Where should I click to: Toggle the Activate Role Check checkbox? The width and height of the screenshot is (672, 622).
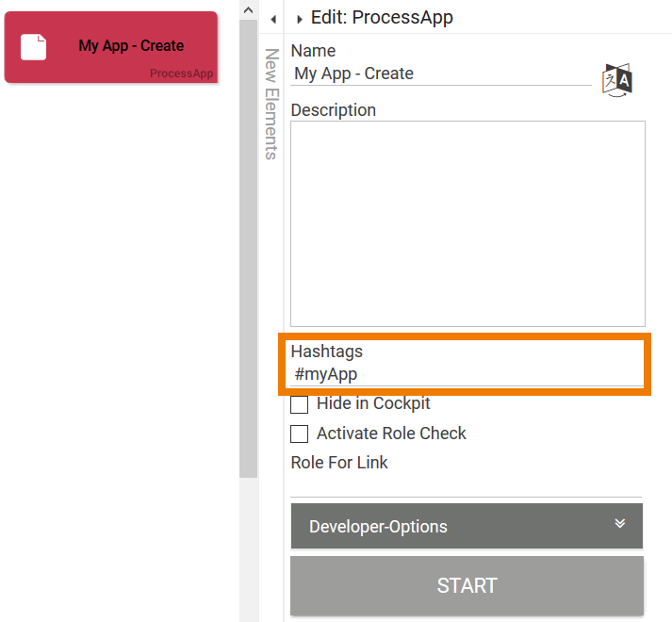(x=300, y=434)
